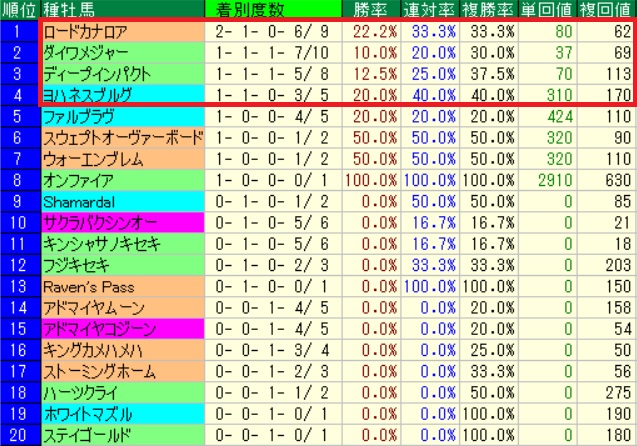Image resolution: width=637 pixels, height=446 pixels.
Task: Click the 勝率 column header
Action: (371, 9)
